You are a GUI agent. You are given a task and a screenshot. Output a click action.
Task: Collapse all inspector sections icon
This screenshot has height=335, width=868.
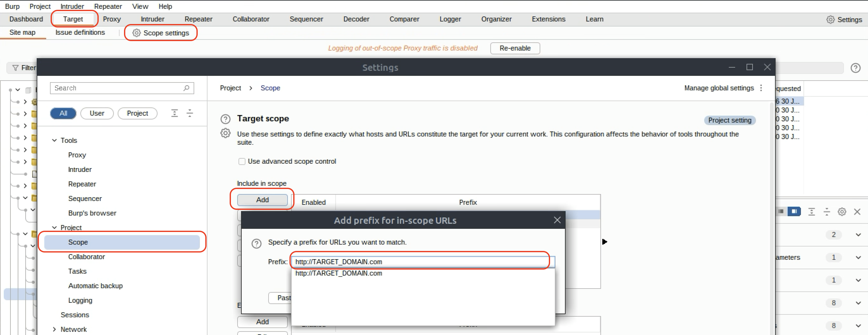(x=827, y=212)
